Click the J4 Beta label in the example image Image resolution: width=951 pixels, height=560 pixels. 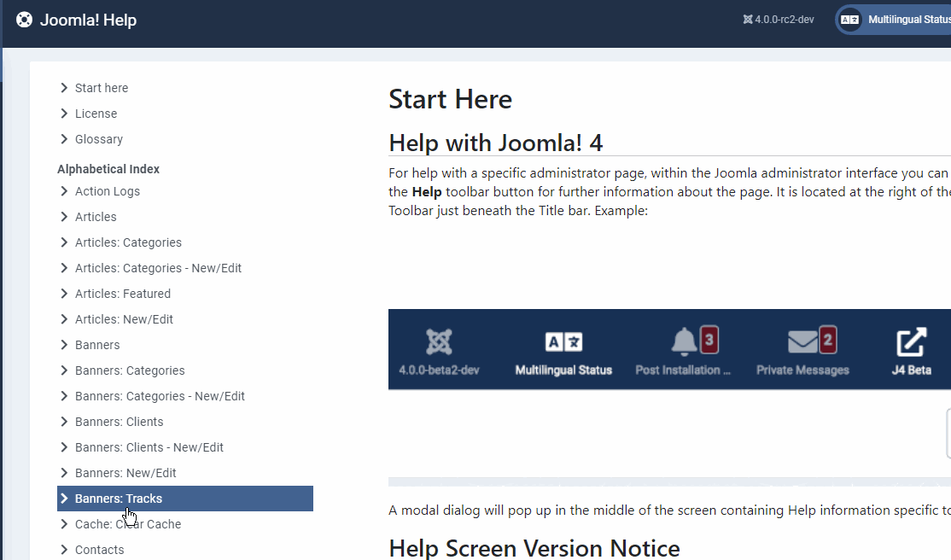912,370
